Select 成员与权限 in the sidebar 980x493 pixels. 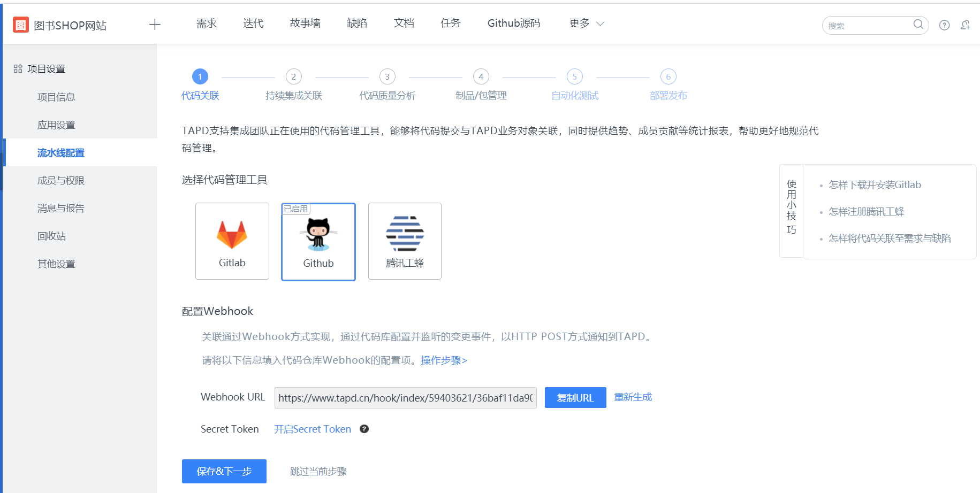point(60,180)
